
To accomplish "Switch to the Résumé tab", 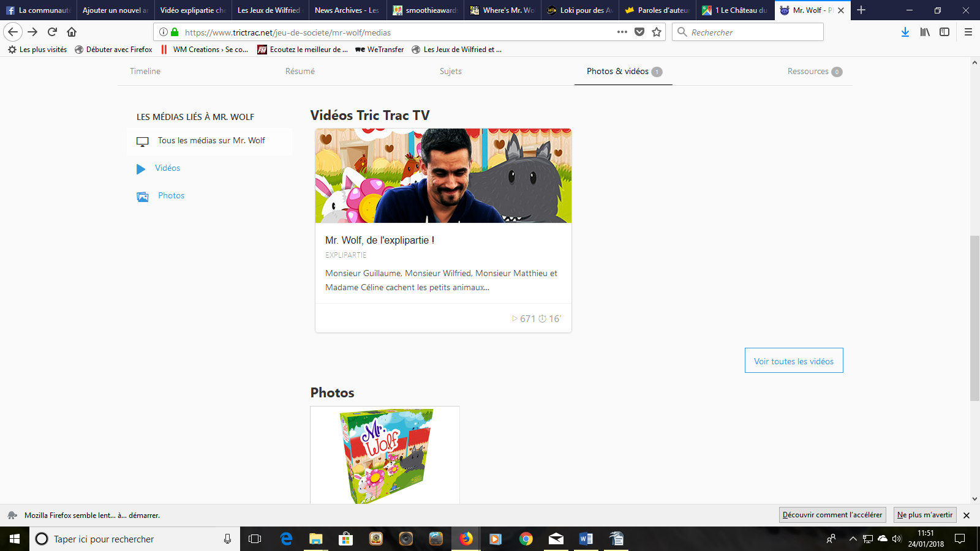I will point(300,71).
